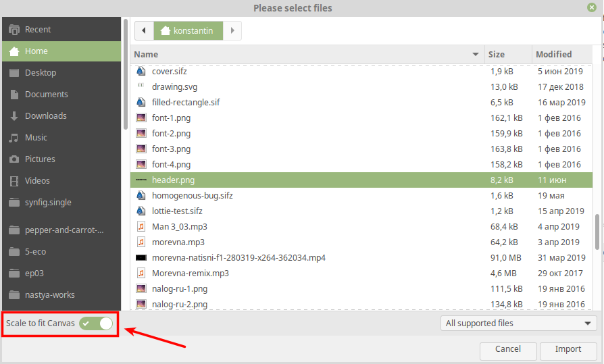This screenshot has width=604, height=364.
Task: Click the Morevna-remix.mp3 audio file icon
Action: [x=141, y=274]
